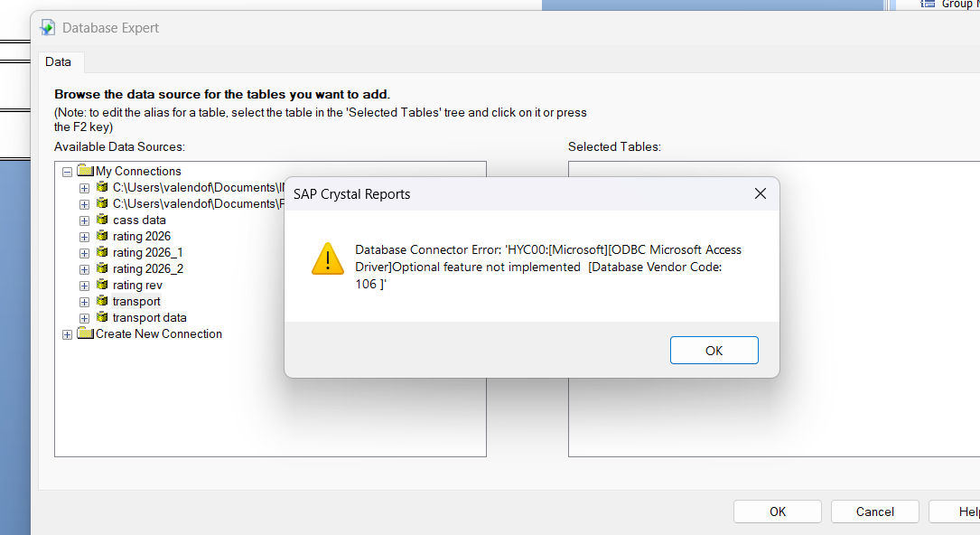Confirm Database Expert with bottom OK
Viewport: 980px width, 535px height.
click(778, 512)
